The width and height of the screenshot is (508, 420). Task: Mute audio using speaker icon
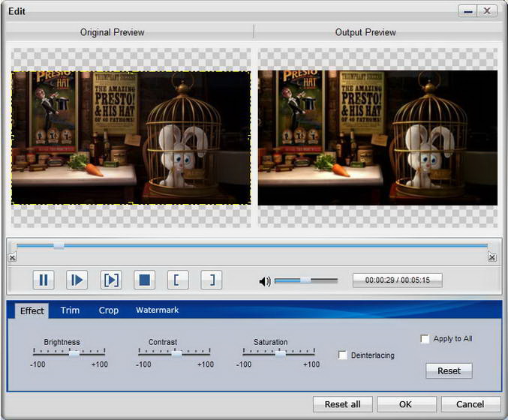pyautogui.click(x=264, y=281)
